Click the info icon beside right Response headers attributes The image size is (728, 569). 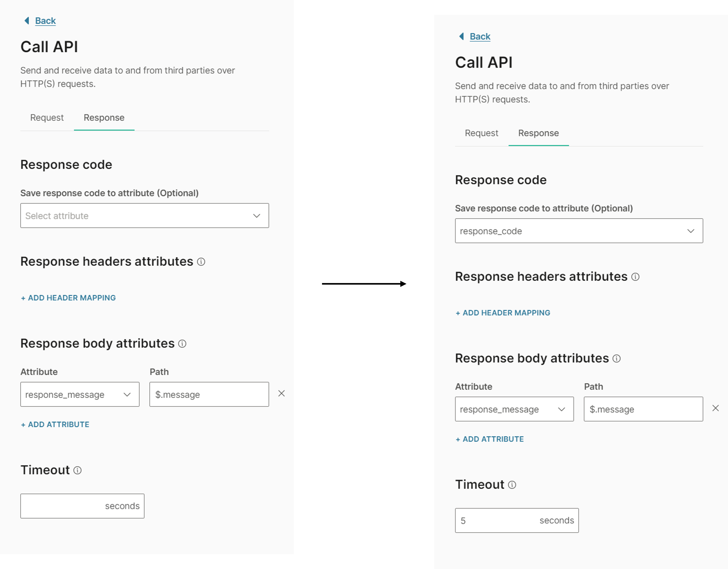[x=636, y=277]
